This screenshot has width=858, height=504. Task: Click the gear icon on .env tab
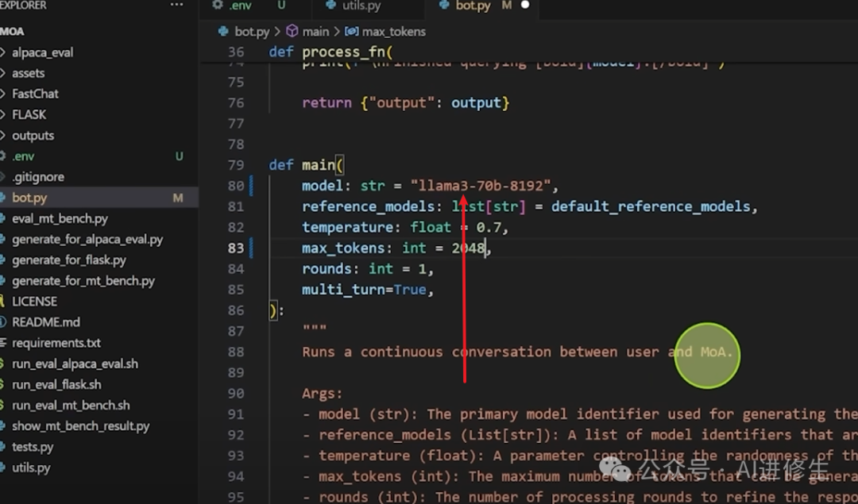pos(217,5)
